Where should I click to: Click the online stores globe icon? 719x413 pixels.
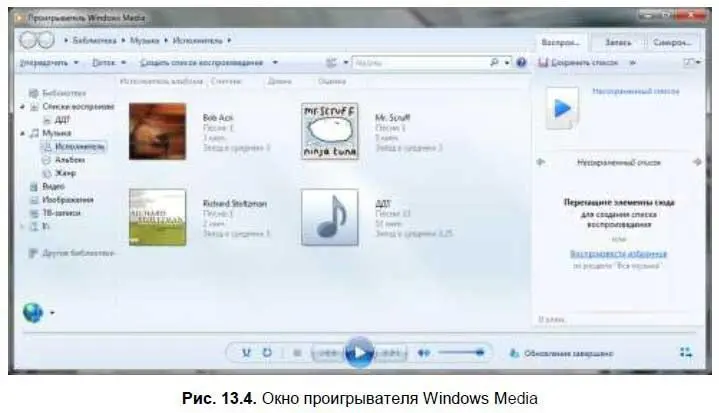[32, 312]
